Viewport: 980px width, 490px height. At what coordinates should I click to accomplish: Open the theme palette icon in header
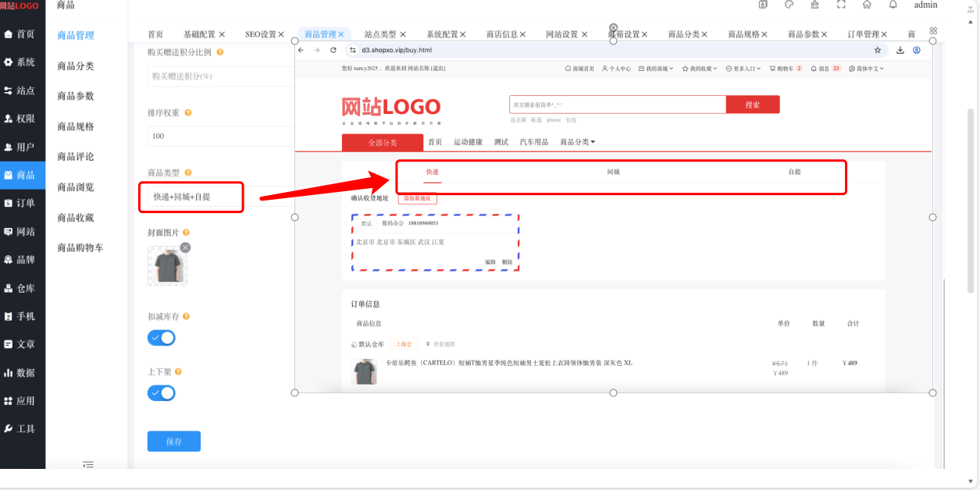coord(789,5)
